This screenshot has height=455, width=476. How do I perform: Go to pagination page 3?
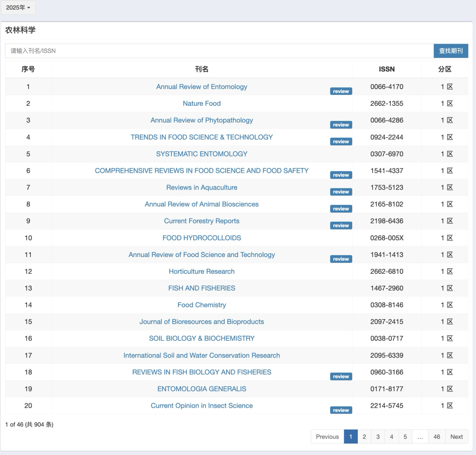coord(378,436)
